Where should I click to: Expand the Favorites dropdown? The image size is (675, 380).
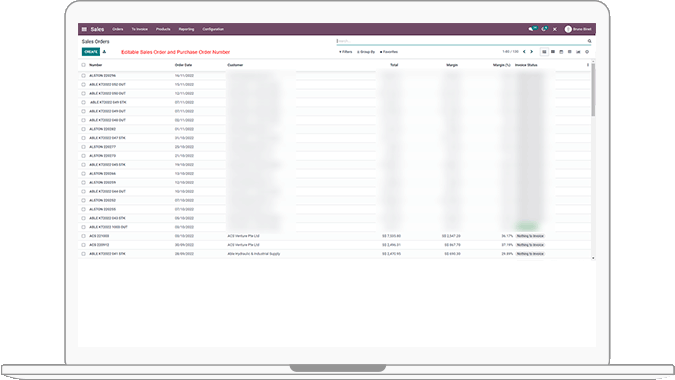389,52
